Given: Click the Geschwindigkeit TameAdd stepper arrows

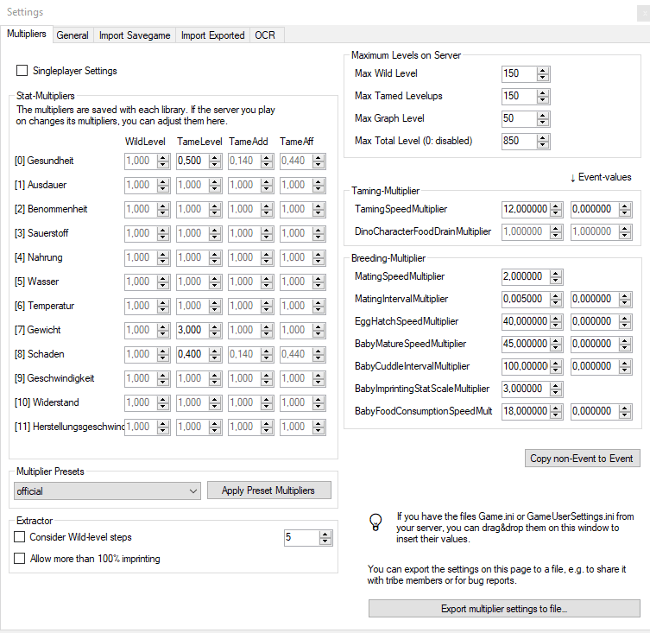Looking at the screenshot, I should [x=267, y=378].
